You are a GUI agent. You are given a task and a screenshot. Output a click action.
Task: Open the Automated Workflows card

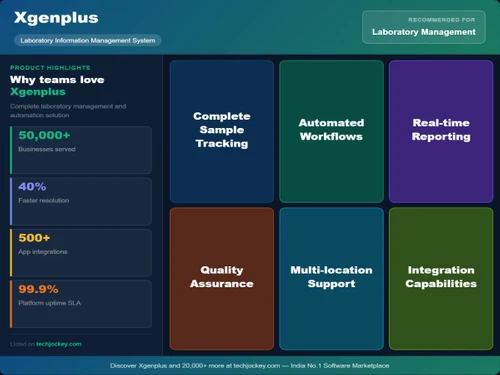(331, 131)
